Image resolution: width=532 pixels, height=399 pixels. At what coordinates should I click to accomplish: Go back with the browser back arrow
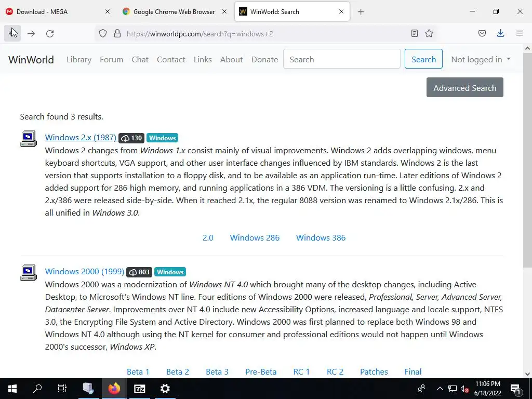tap(12, 33)
